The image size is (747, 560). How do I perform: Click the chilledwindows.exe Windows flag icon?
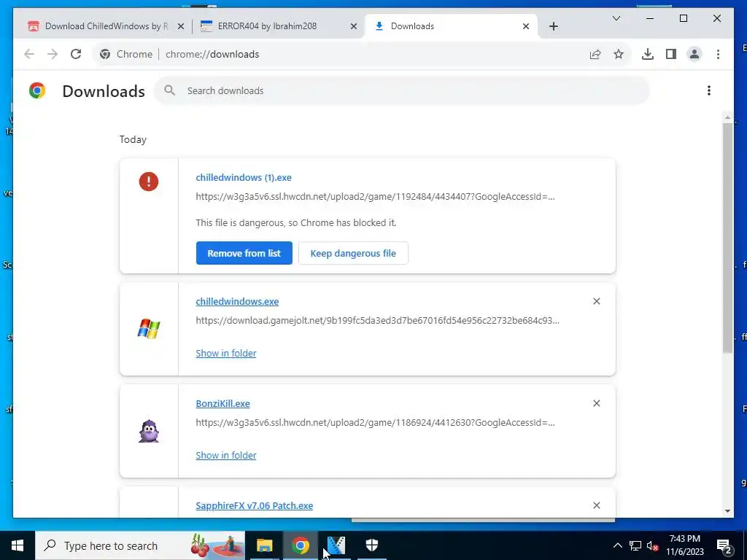(149, 329)
